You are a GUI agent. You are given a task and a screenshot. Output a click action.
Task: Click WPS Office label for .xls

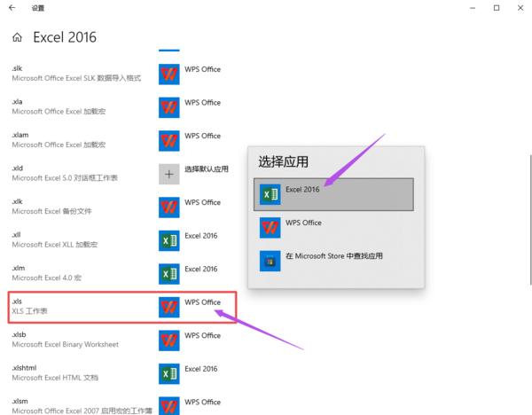coord(202,302)
